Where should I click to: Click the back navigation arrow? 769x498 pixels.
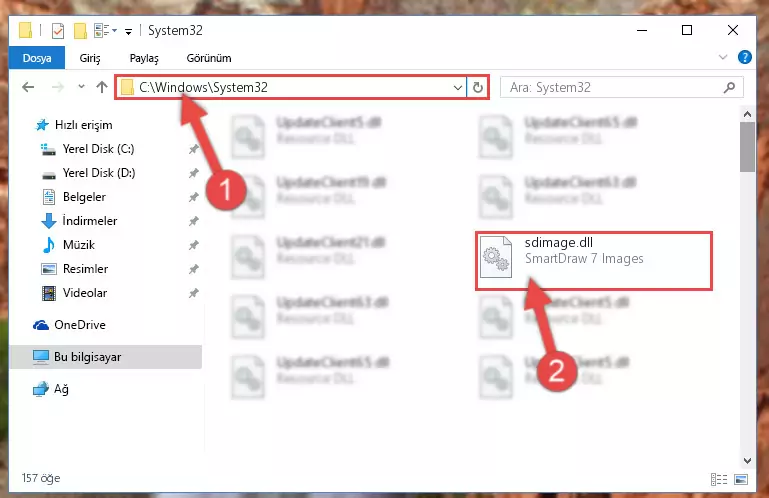point(28,87)
